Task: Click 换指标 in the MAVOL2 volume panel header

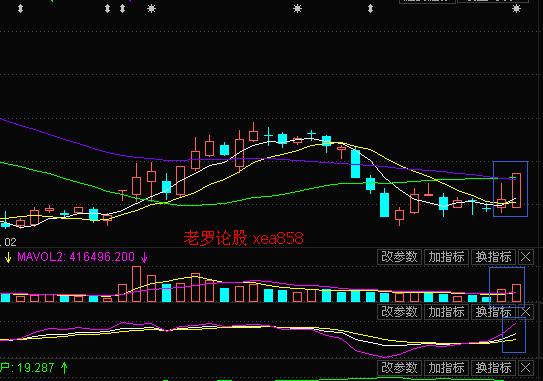Action: point(493,257)
